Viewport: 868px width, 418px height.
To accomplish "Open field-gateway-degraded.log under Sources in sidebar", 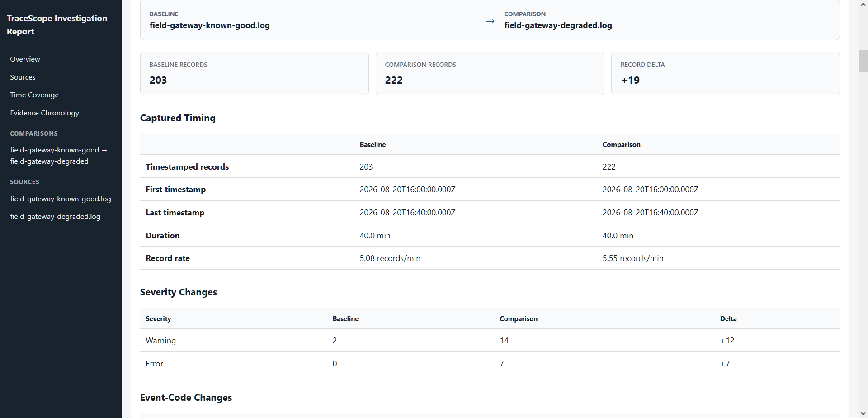I will click(55, 217).
